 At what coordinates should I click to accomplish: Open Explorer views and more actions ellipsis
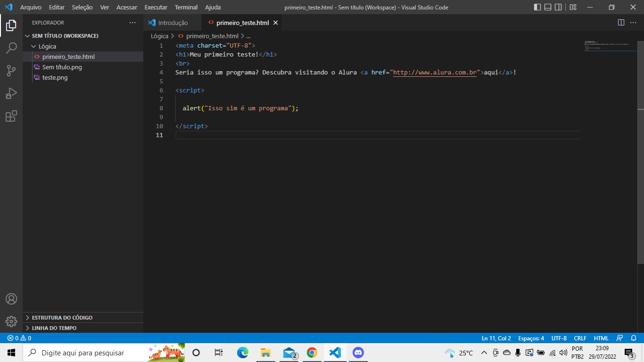132,23
